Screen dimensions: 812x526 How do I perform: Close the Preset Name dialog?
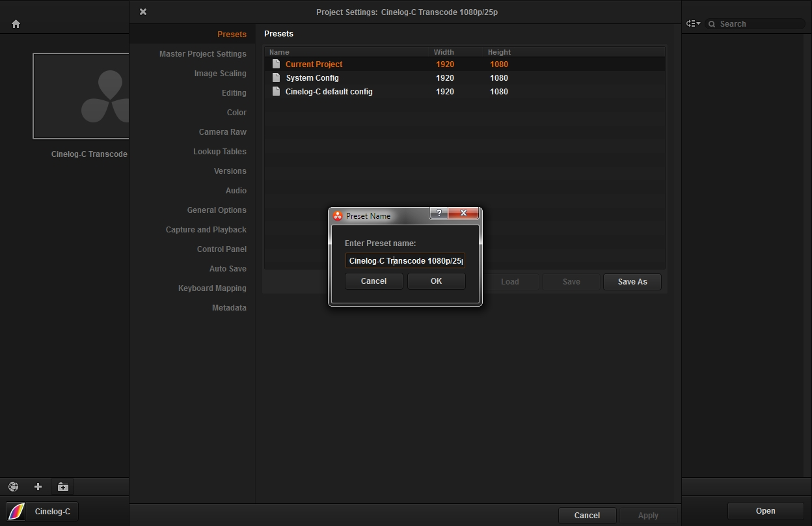(x=463, y=213)
